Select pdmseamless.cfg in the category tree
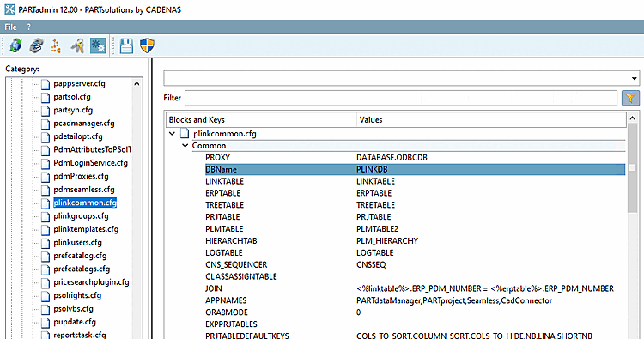 pos(84,189)
